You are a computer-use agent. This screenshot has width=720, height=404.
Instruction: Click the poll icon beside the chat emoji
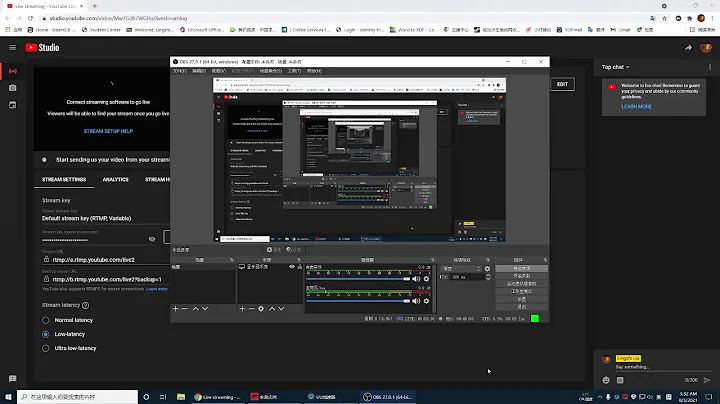620,380
